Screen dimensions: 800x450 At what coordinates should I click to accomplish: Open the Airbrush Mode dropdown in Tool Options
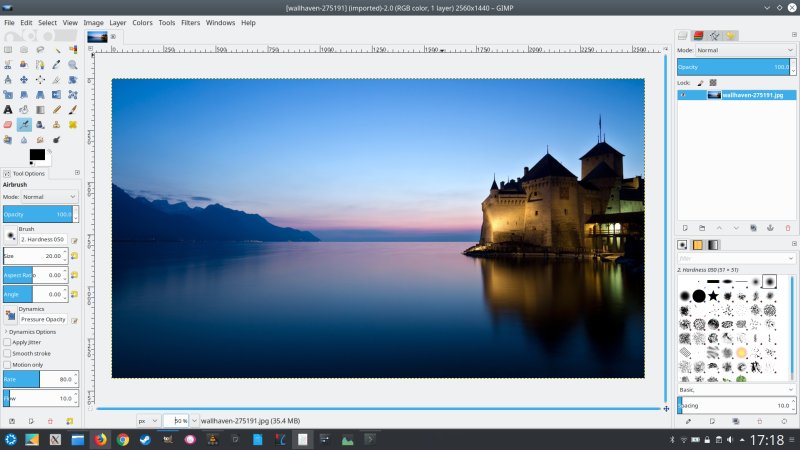49,197
